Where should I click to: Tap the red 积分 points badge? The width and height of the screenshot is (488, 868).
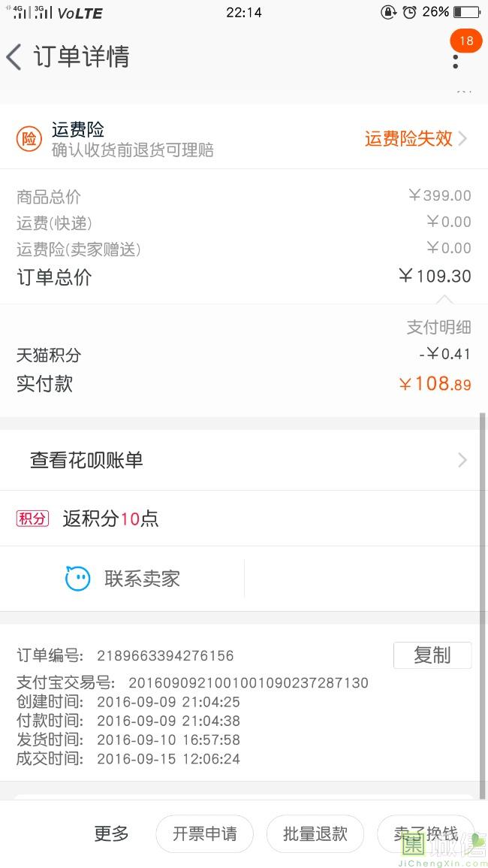pos(32,519)
